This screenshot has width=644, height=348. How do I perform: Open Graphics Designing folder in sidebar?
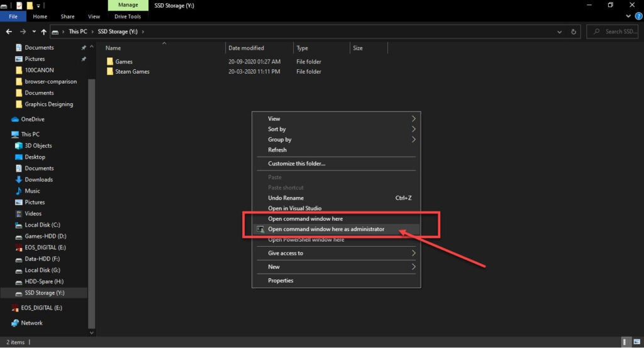point(48,104)
